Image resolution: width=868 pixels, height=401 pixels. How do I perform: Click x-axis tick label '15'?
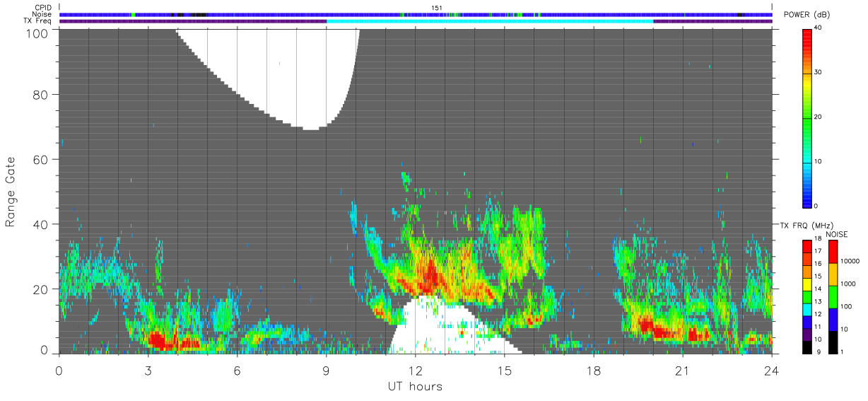click(x=504, y=371)
